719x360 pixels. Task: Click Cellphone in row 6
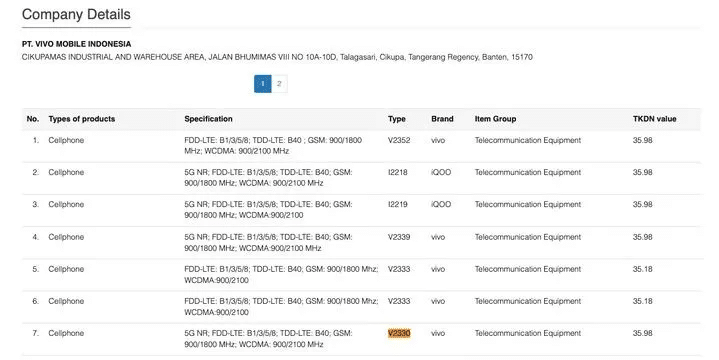66,301
